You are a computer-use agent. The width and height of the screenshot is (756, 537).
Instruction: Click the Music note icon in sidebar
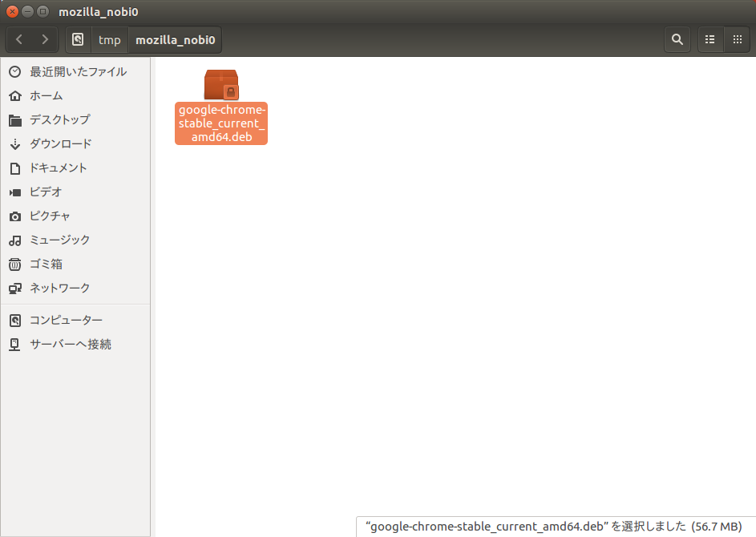point(15,240)
